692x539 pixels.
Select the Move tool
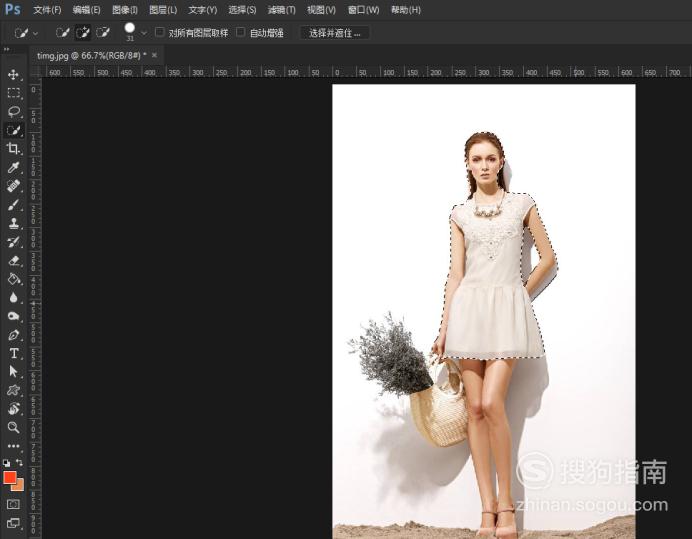coord(13,74)
